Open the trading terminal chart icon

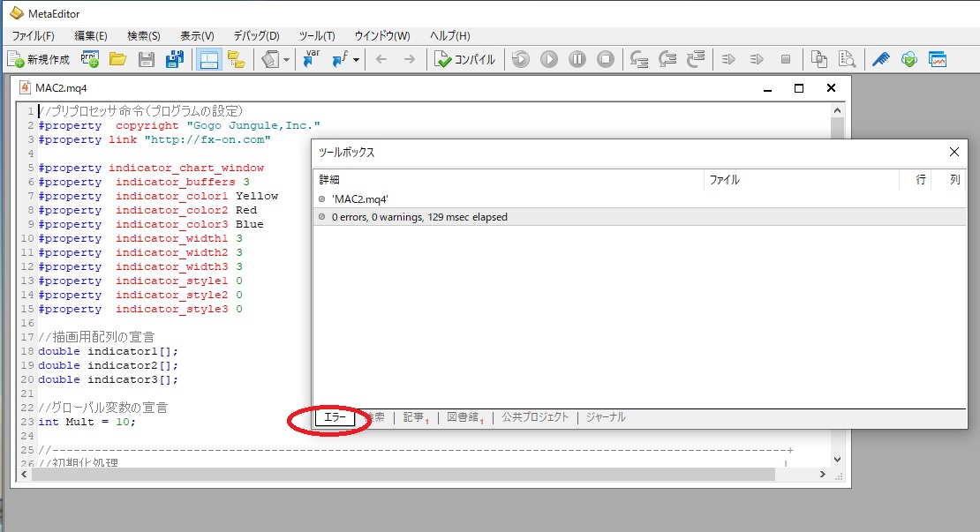coord(937,60)
